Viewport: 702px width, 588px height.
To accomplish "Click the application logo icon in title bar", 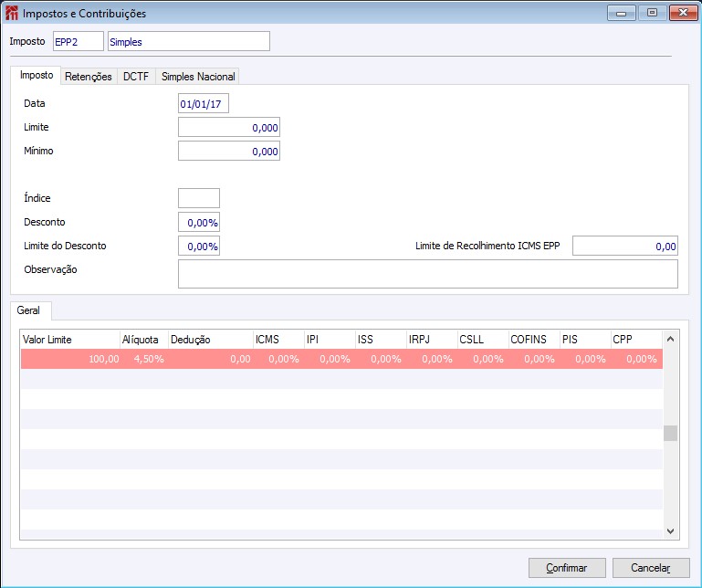I will [12, 13].
